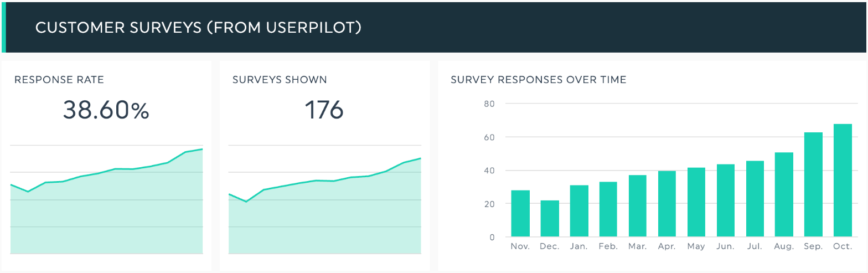The height and width of the screenshot is (273, 868).
Task: Click the Mar. bar in responses chart
Action: 638,206
